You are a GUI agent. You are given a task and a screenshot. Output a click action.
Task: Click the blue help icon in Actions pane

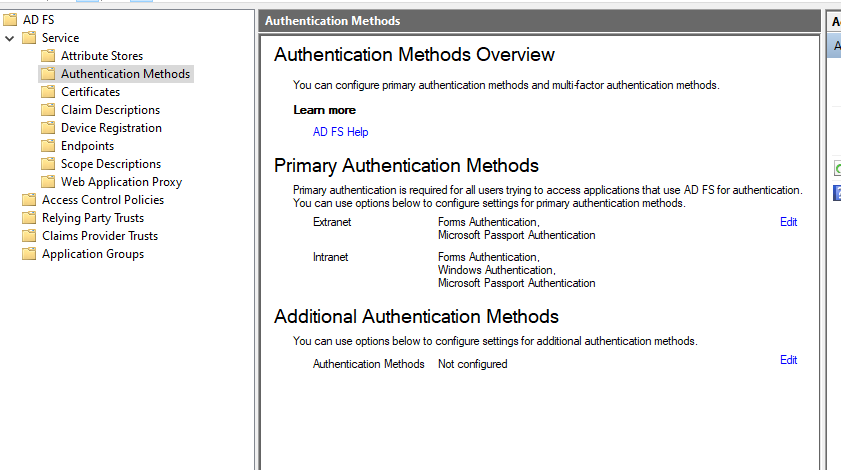pos(837,193)
